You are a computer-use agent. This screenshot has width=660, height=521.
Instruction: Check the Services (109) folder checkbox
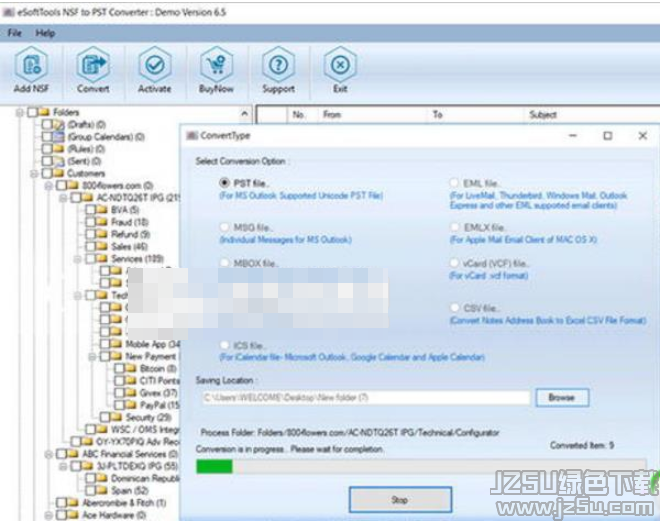pyautogui.click(x=90, y=258)
